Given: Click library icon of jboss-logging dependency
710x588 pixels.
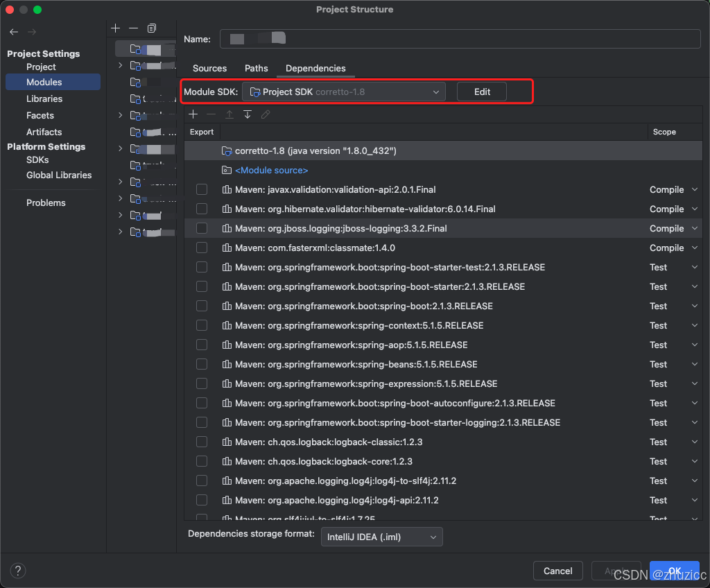Looking at the screenshot, I should 227,228.
